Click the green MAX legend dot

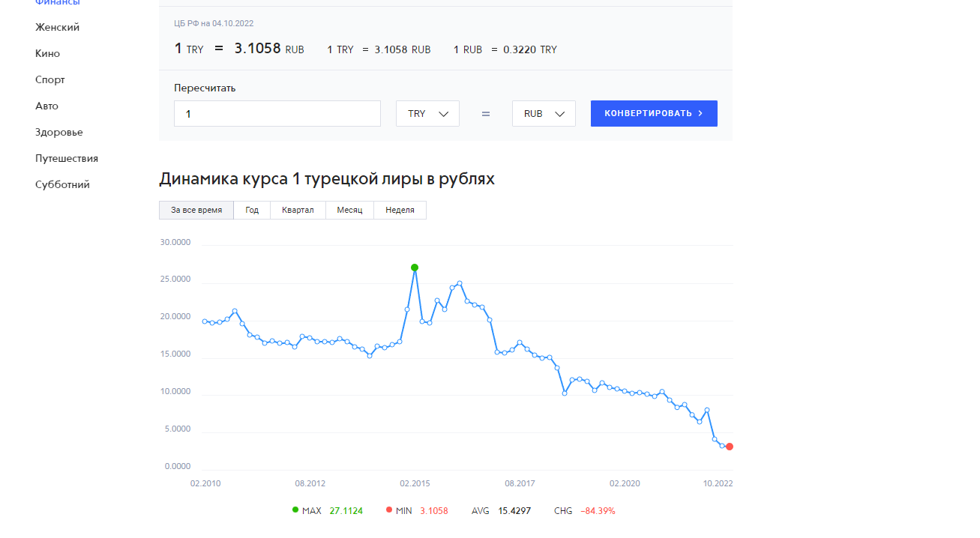point(295,510)
